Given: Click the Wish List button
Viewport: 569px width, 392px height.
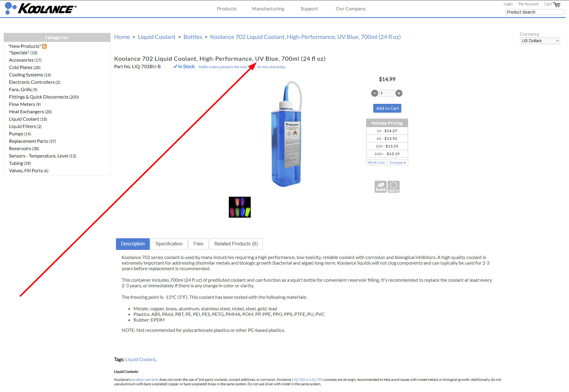Looking at the screenshot, I should click(376, 163).
